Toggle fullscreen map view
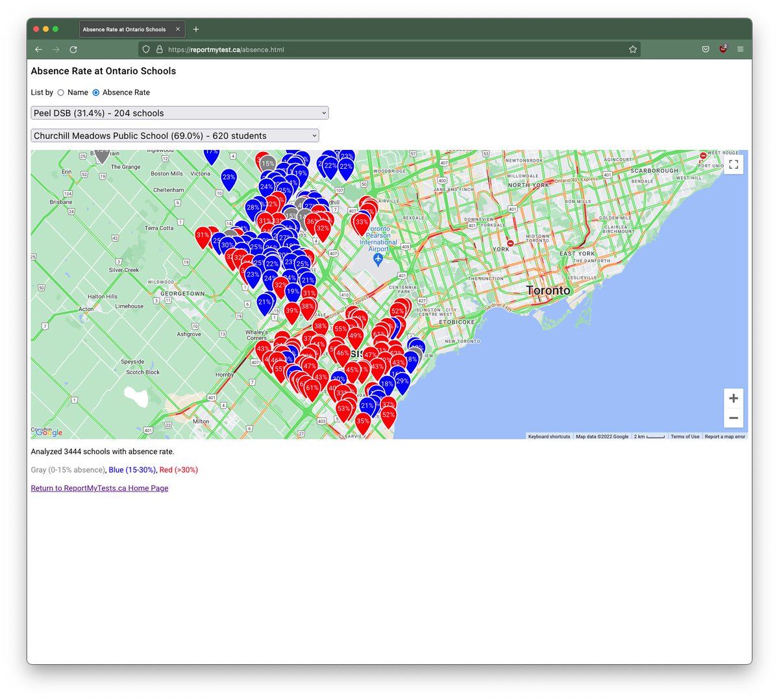Image resolution: width=779 pixels, height=700 pixels. [x=734, y=164]
